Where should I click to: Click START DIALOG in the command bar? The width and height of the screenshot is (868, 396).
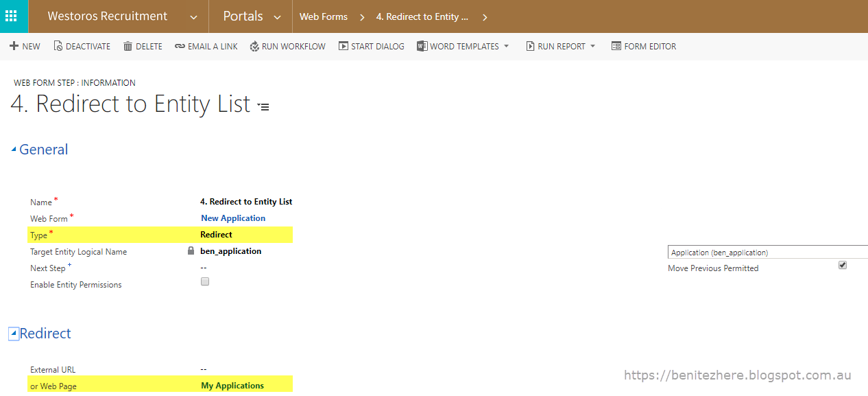point(371,46)
